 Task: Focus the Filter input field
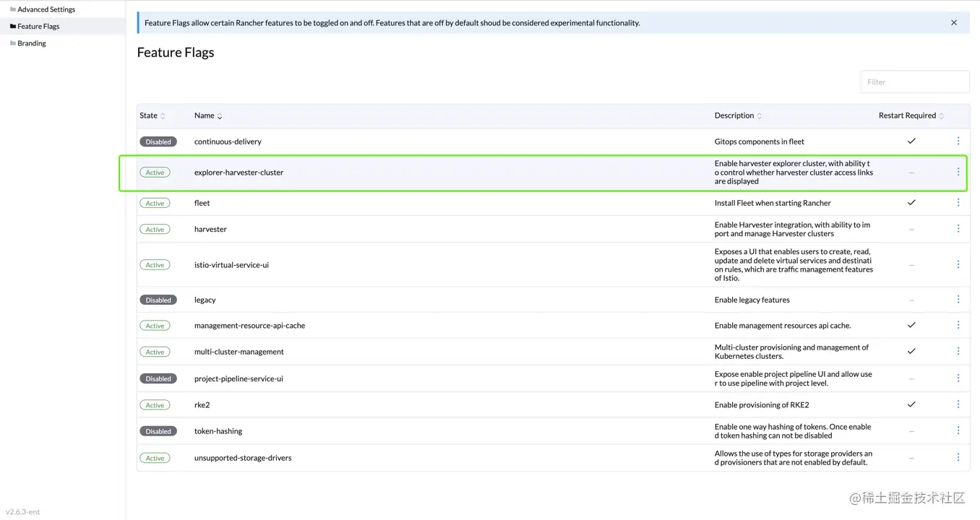pos(915,82)
